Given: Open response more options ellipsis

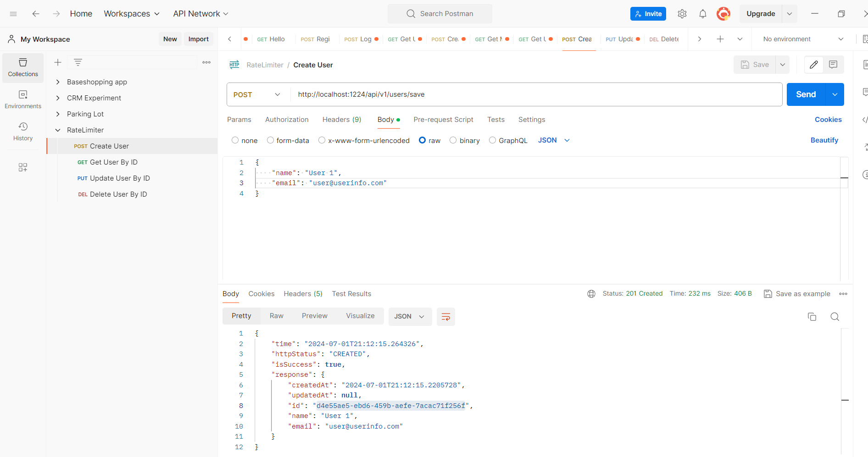Looking at the screenshot, I should (843, 294).
